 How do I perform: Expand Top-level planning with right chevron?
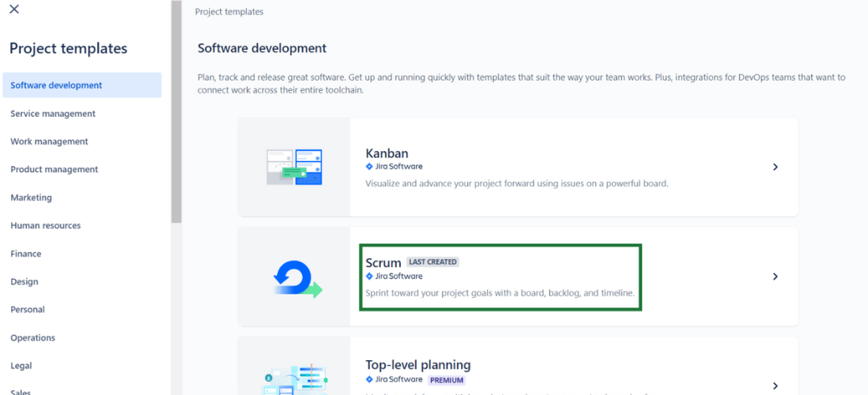coord(776,386)
